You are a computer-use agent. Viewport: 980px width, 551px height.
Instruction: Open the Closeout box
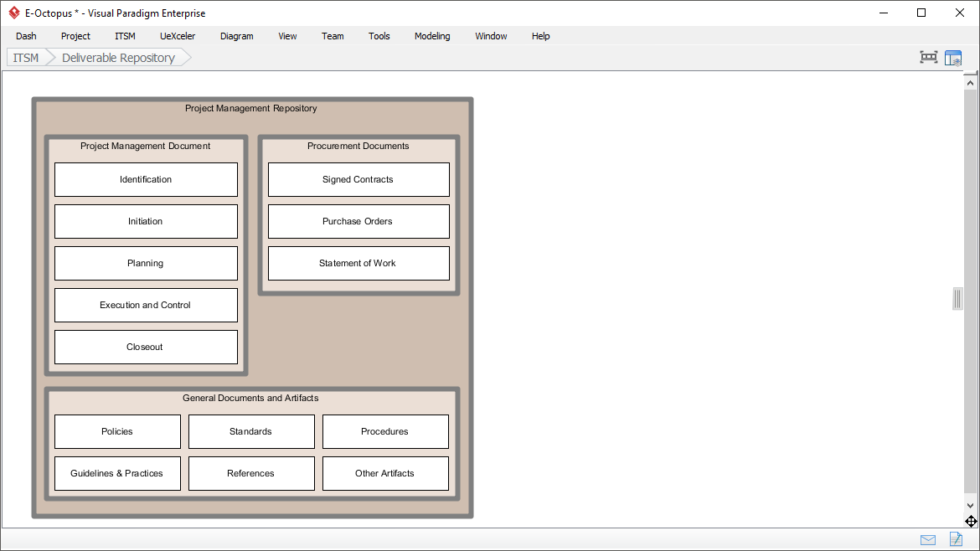147,347
